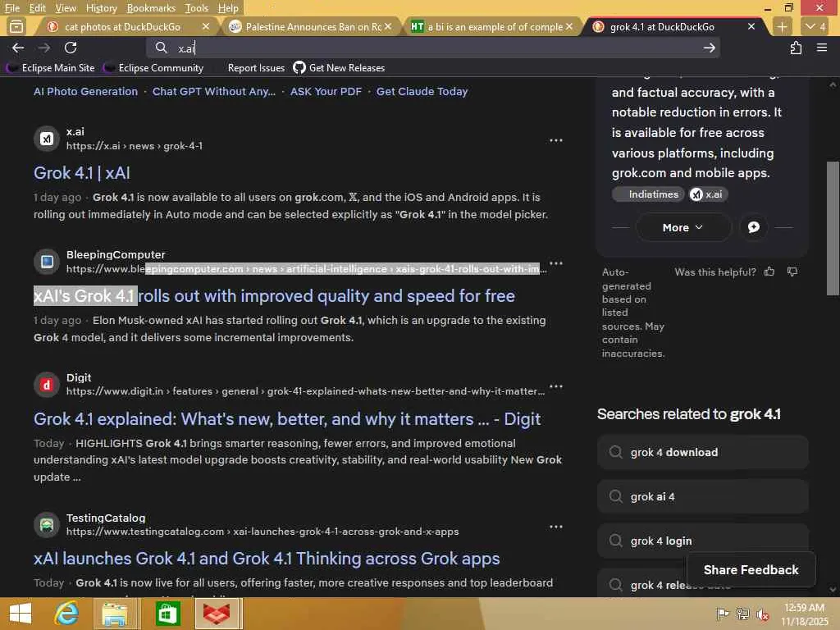Open the list all tabs dropdown
Image resolution: width=840 pixels, height=630 pixels.
815,26
